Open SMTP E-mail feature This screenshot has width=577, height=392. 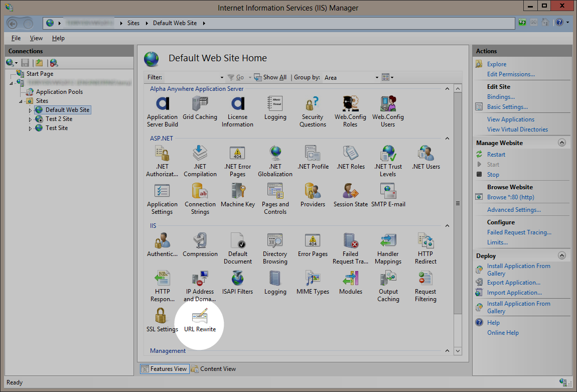[x=388, y=195]
